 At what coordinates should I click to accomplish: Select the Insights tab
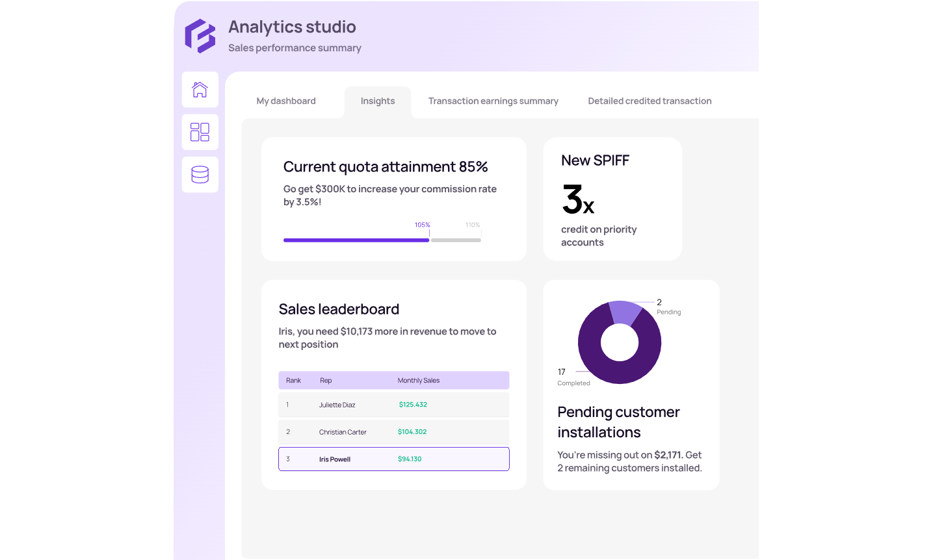point(378,101)
